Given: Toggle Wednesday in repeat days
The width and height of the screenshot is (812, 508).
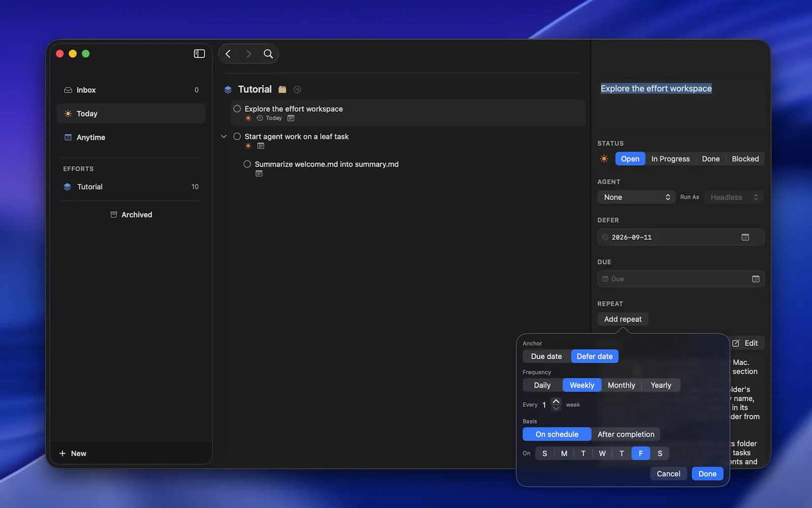Looking at the screenshot, I should tap(602, 454).
